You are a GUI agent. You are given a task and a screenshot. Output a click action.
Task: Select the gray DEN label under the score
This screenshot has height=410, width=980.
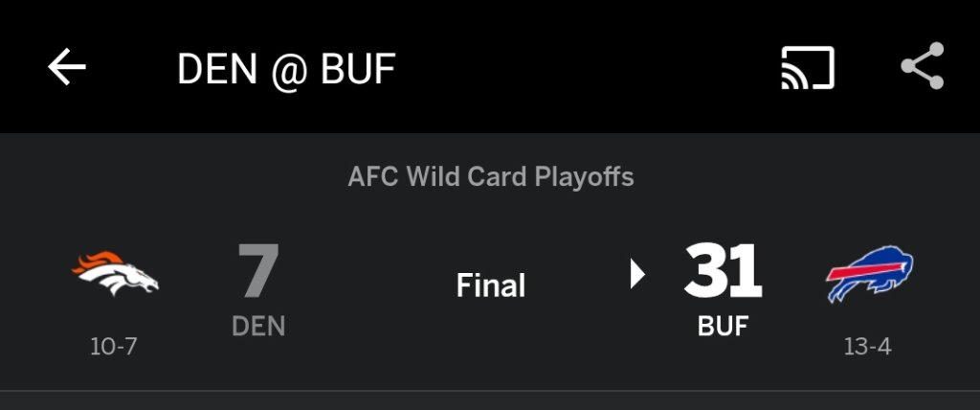coord(258,327)
